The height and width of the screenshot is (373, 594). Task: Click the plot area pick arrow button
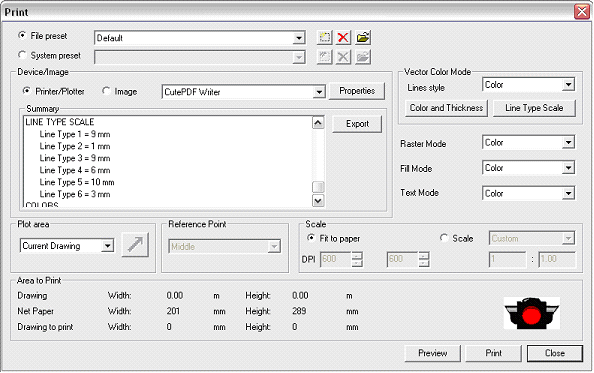tap(135, 245)
